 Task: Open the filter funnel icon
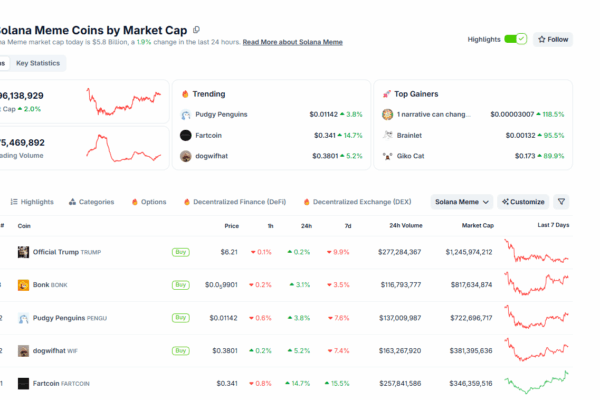(x=561, y=201)
